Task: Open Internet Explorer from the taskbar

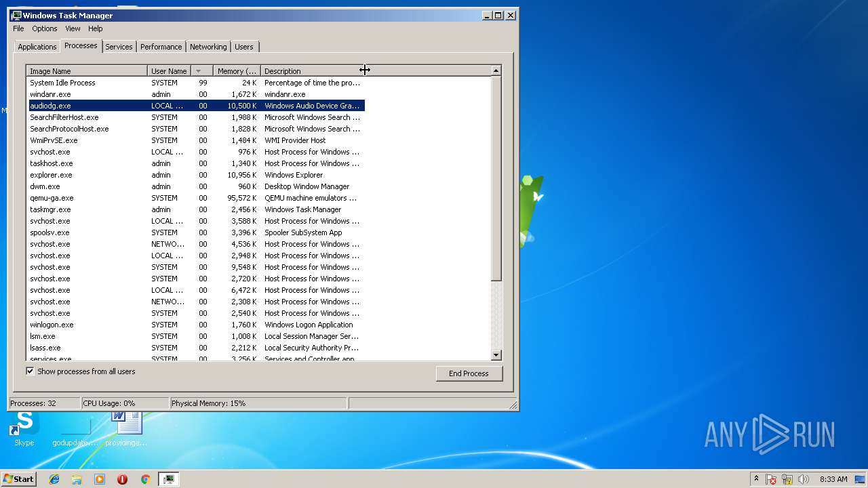Action: [54, 479]
